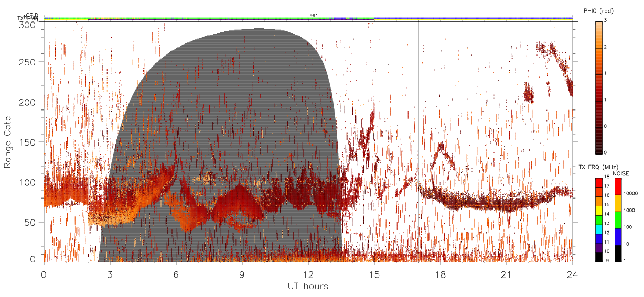Click the "991" CPID label at top
The width and height of the screenshot is (644, 297).
314,16
